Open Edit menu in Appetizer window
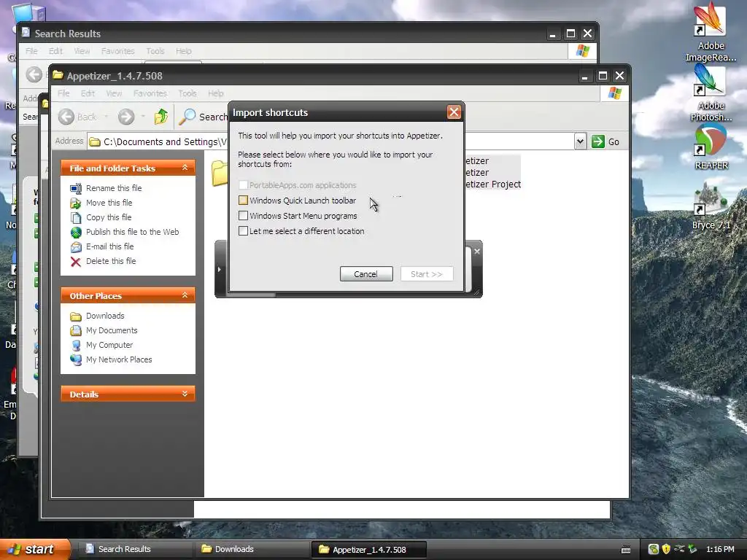The image size is (747, 560). (88, 93)
